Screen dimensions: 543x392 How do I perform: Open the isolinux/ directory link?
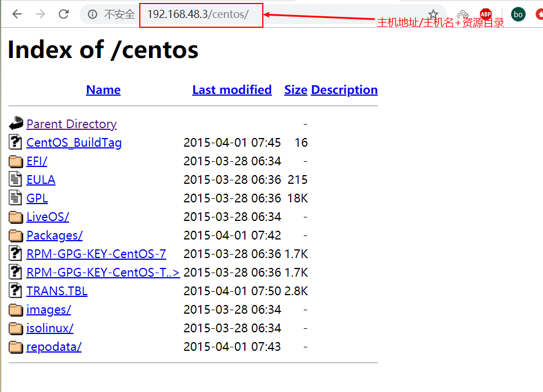click(50, 328)
